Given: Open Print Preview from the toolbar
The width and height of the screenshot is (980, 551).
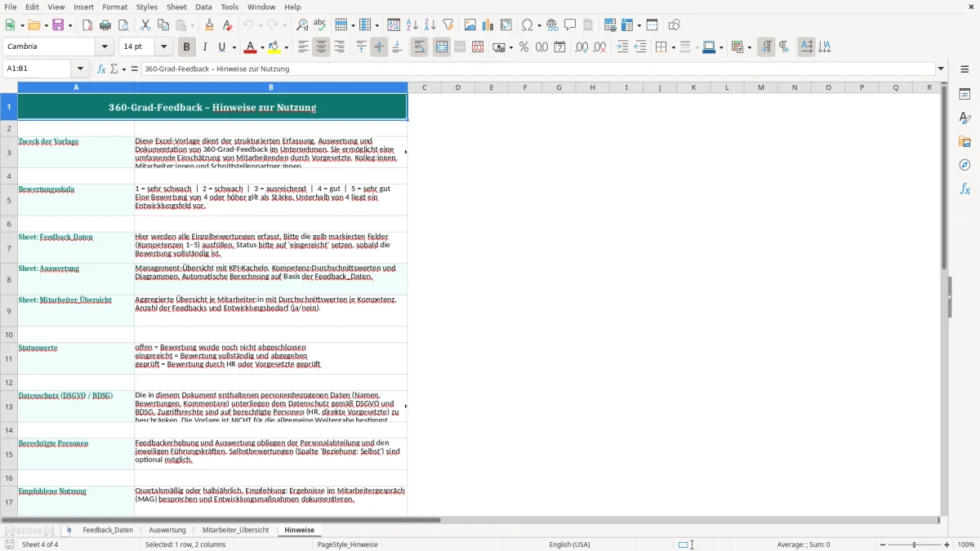Looking at the screenshot, I should click(x=123, y=25).
